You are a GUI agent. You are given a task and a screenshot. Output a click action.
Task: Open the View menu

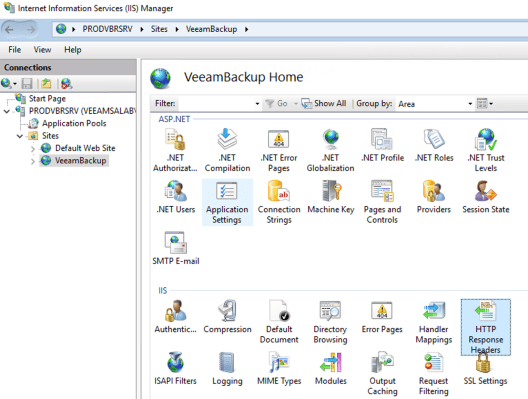(42, 50)
